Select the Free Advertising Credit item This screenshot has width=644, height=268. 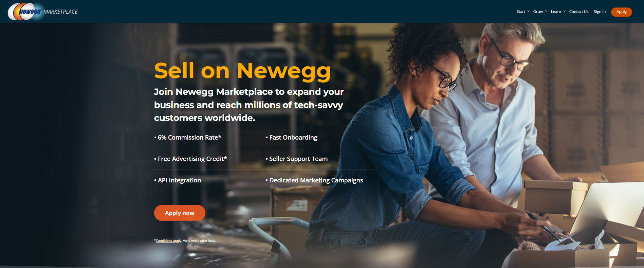[190, 159]
